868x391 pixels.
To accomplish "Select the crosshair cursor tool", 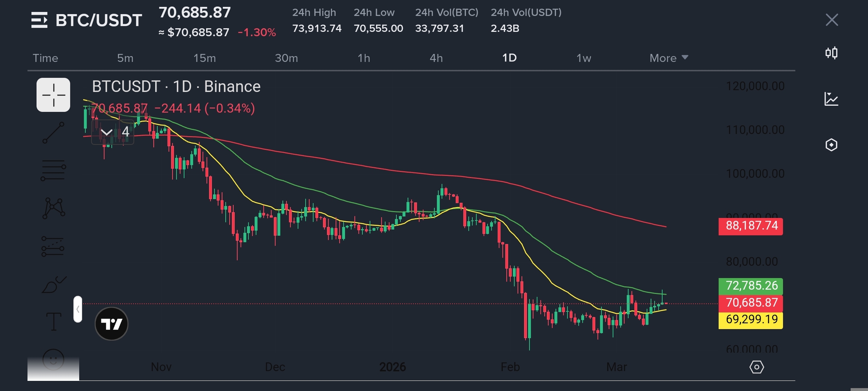I will coord(53,95).
